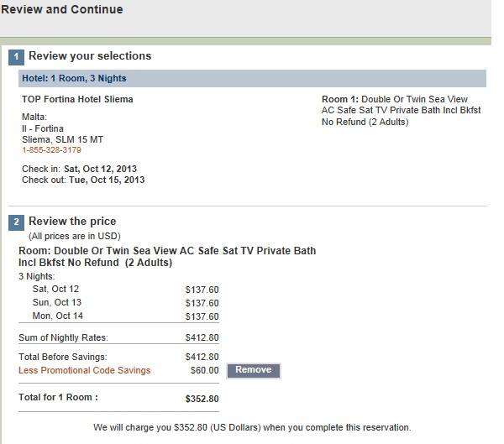
Task: Click the Remove promotional code button
Action: [x=254, y=370]
